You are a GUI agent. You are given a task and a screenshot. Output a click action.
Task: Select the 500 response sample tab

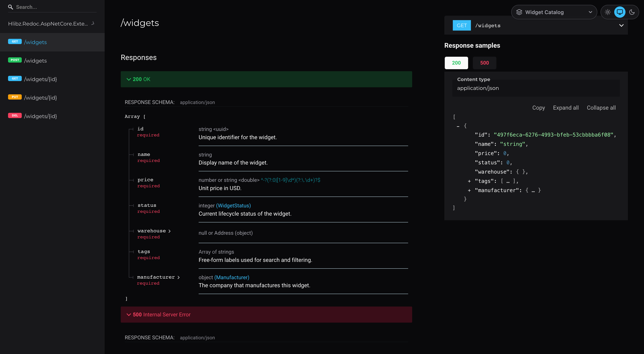point(484,63)
